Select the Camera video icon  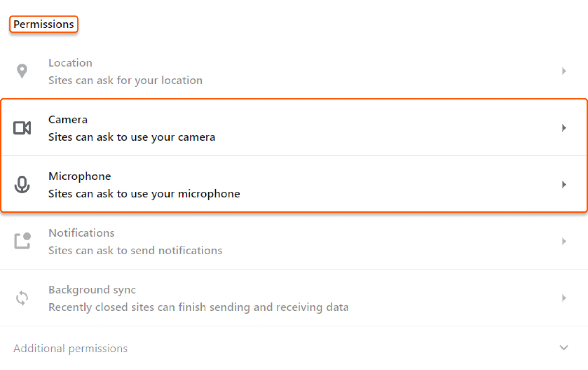point(22,128)
